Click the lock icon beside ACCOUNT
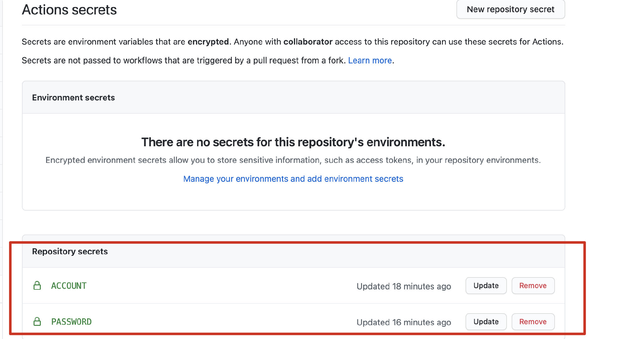Viewport: 644px width, 339px height. [37, 285]
